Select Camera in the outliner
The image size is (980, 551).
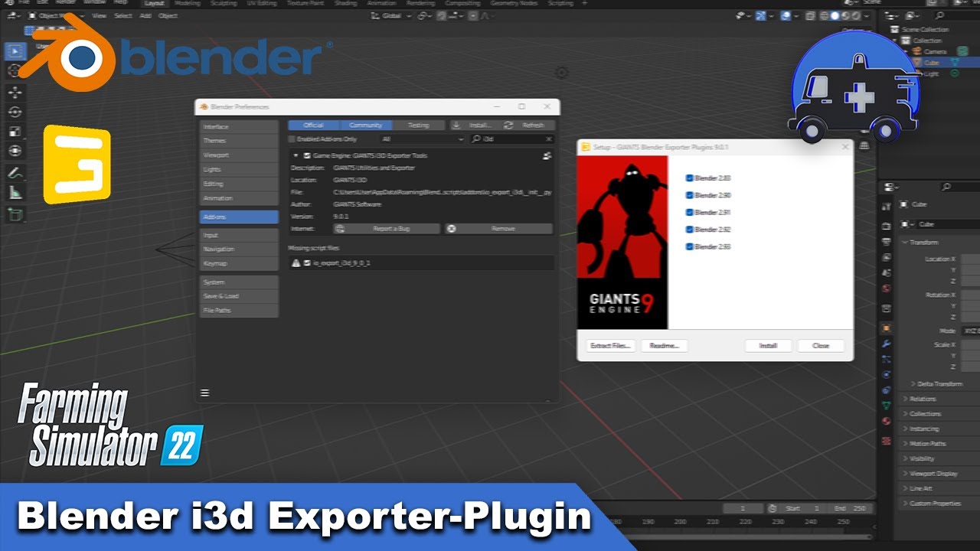pos(935,51)
